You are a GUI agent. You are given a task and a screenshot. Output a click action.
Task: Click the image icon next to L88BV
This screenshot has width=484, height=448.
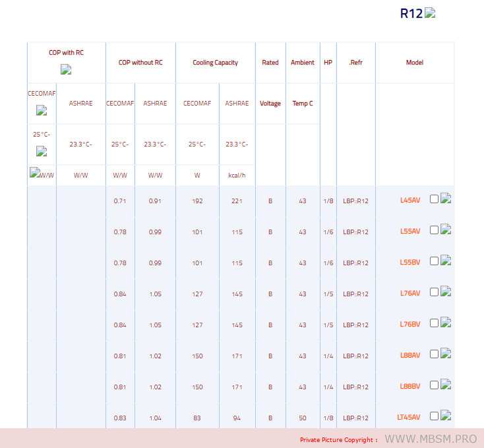click(446, 385)
